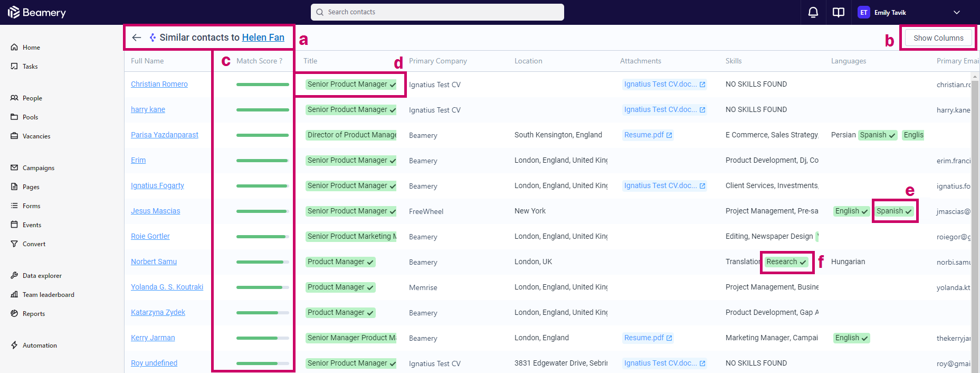
Task: Click the Pages sidebar icon
Action: tap(14, 186)
